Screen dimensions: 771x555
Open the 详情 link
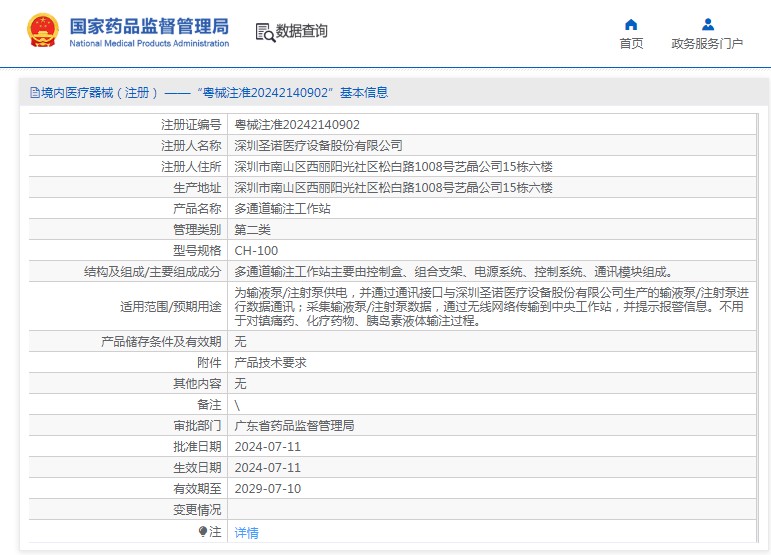click(246, 533)
